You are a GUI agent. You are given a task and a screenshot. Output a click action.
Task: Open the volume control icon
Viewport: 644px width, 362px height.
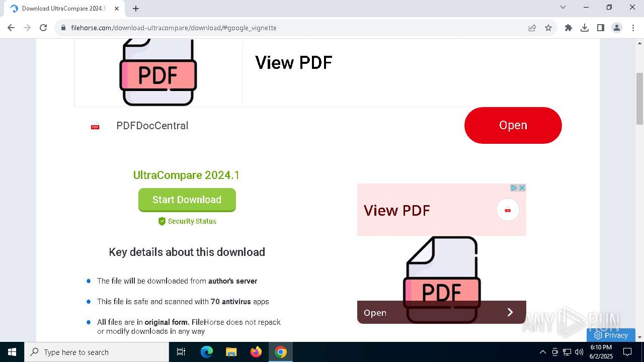tap(579, 352)
